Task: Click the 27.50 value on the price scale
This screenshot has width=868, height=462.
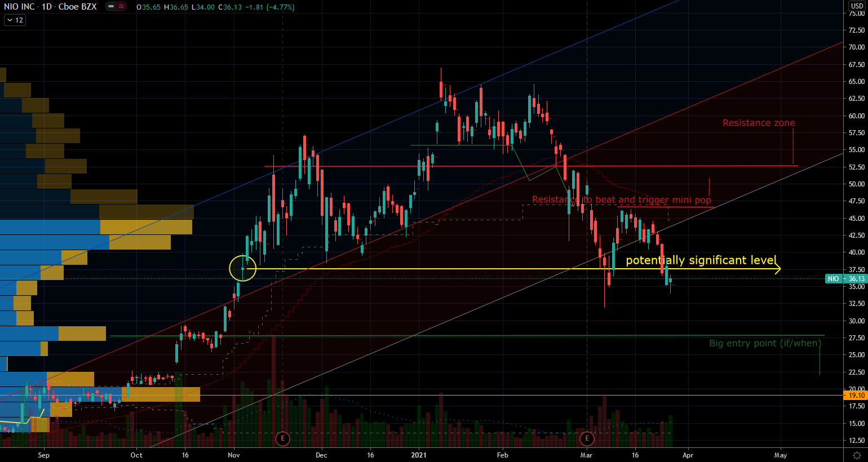Action: point(857,338)
